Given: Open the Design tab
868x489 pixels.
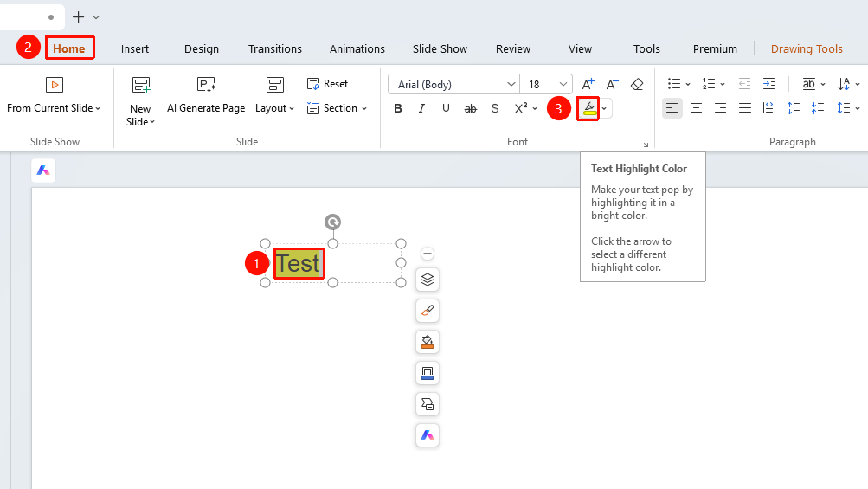Looking at the screenshot, I should [x=202, y=48].
